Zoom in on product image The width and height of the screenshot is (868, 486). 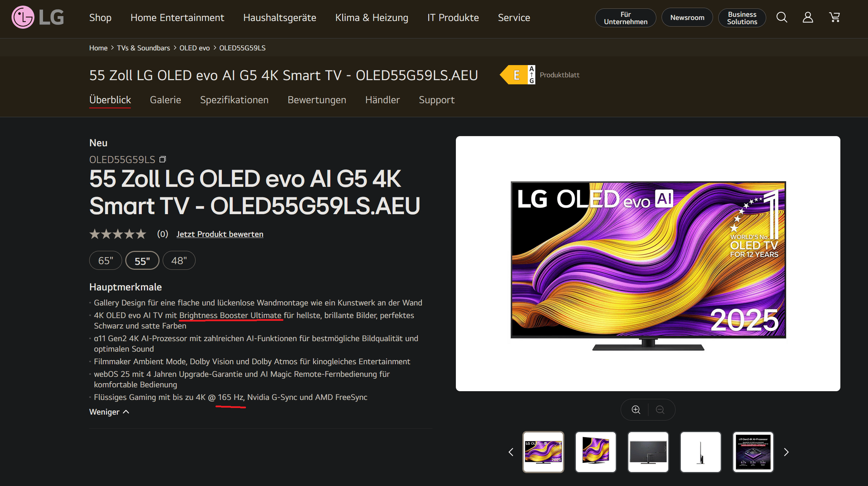(x=636, y=410)
